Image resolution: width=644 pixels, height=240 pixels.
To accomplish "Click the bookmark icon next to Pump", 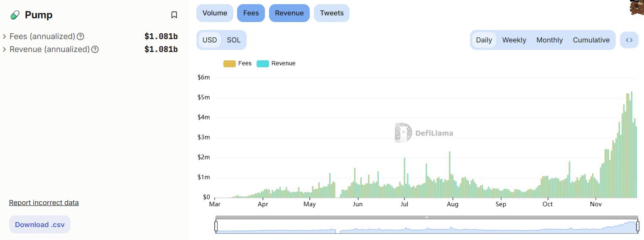I will click(174, 15).
